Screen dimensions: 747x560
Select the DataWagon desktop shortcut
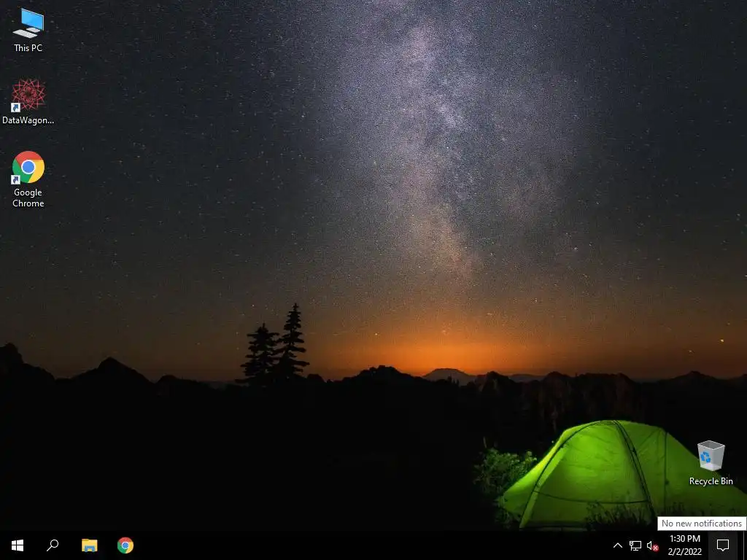click(x=28, y=102)
